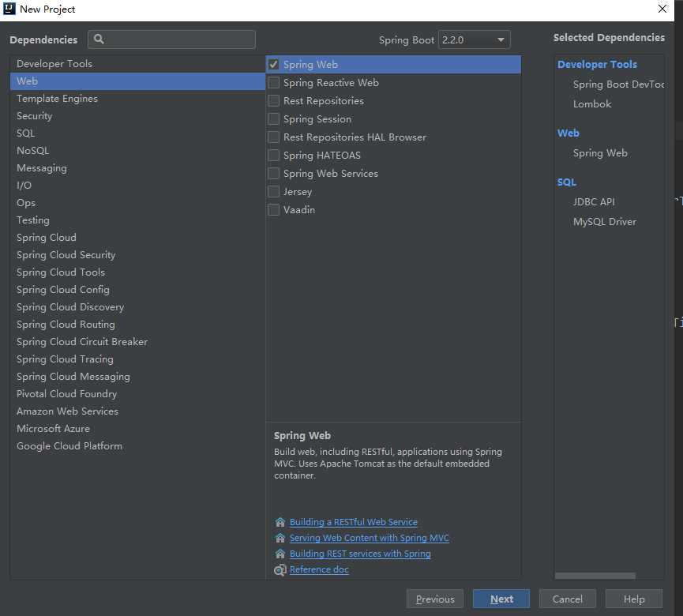Viewport: 683px width, 616px height.
Task: Select Template Engines category
Action: pyautogui.click(x=137, y=99)
